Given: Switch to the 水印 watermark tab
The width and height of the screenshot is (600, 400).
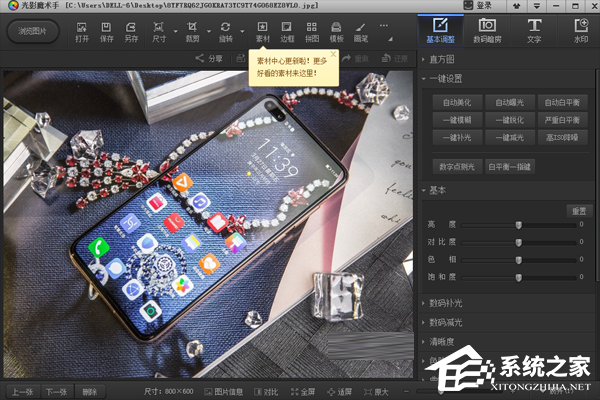Looking at the screenshot, I should click(580, 31).
